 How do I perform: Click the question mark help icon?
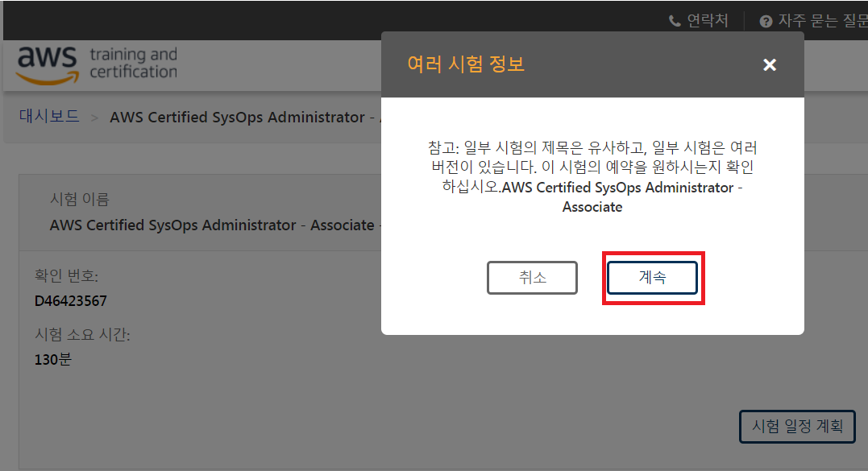[x=766, y=21]
